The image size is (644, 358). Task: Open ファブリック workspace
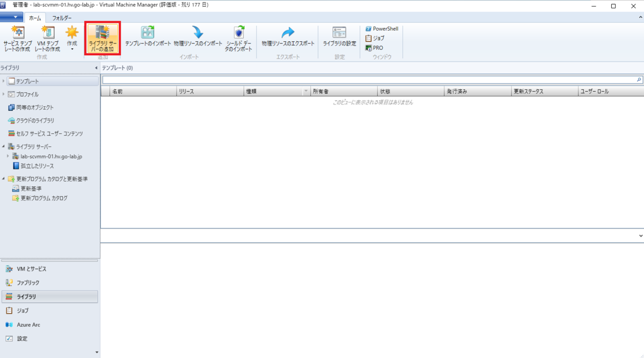pyautogui.click(x=49, y=282)
